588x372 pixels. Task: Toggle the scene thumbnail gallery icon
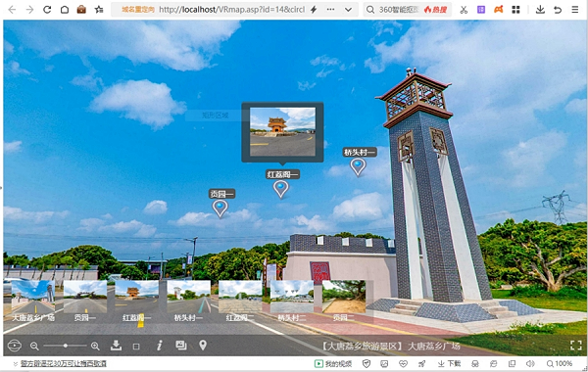pos(181,345)
